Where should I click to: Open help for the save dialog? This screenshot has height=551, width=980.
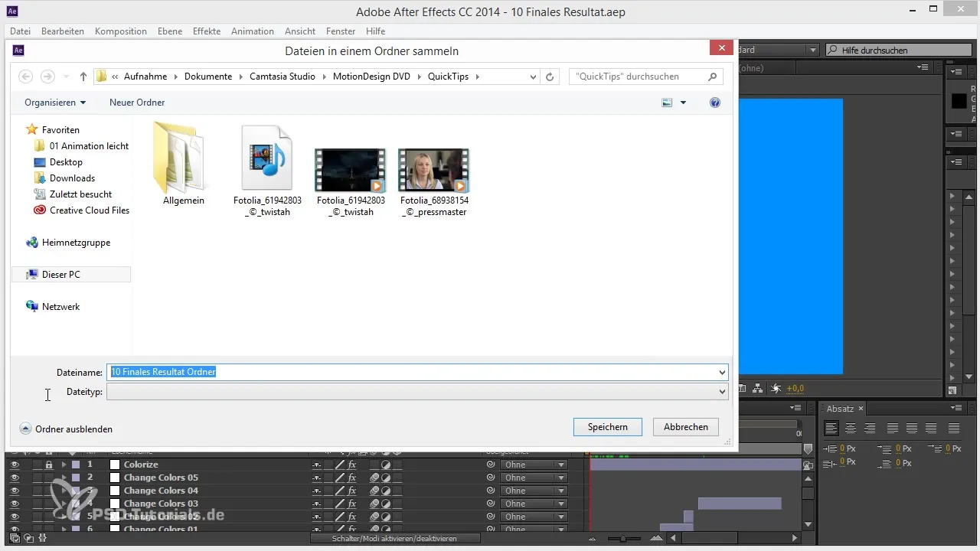(715, 103)
